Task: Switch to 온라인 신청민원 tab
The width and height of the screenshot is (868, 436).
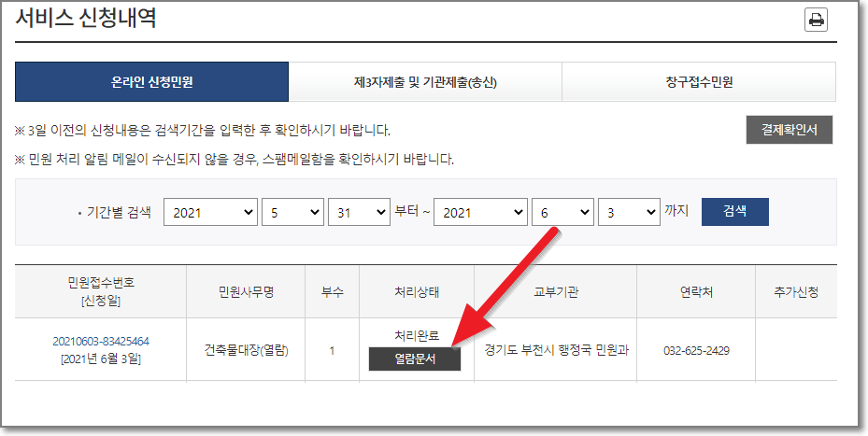Action: pyautogui.click(x=151, y=82)
